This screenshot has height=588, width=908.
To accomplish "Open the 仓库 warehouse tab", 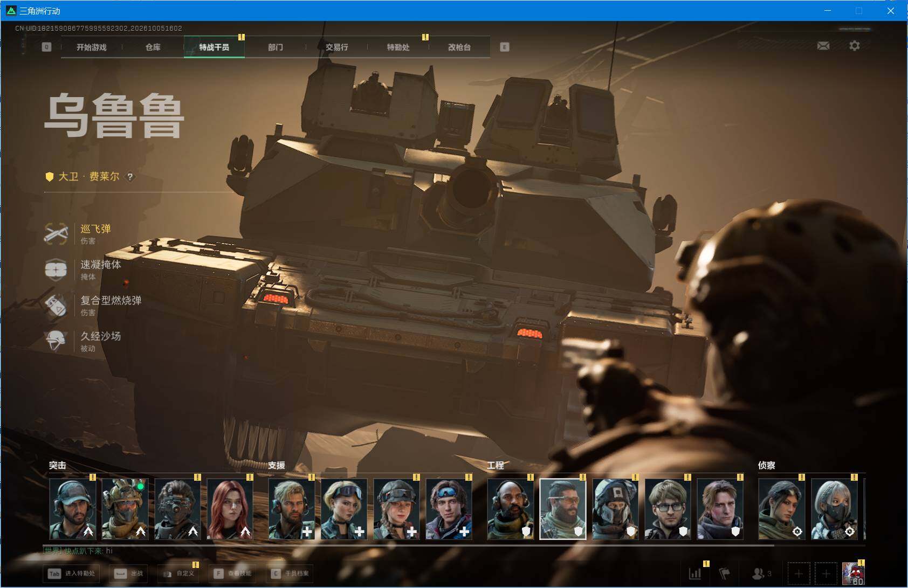I will [x=153, y=47].
